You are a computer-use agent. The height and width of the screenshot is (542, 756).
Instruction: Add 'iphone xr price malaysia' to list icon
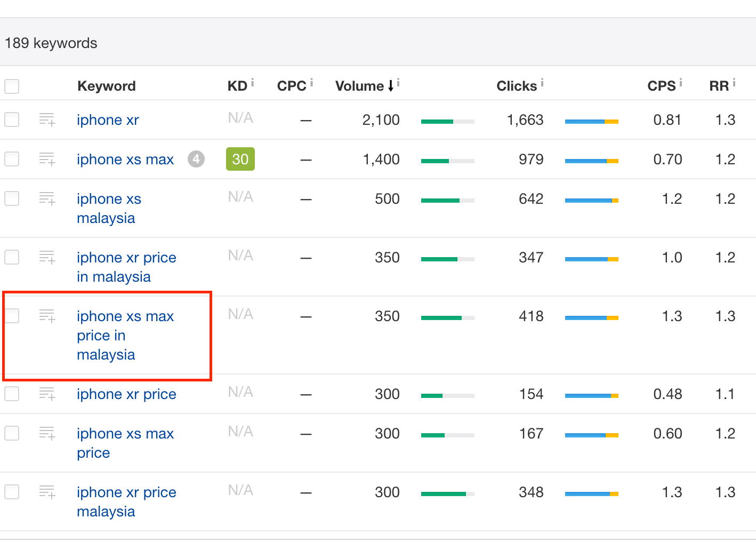point(47,492)
